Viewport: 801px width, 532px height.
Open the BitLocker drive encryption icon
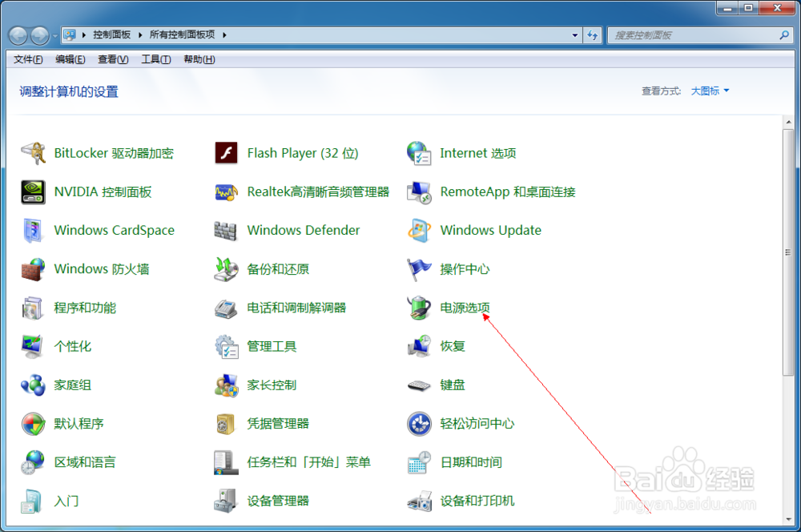(33, 153)
